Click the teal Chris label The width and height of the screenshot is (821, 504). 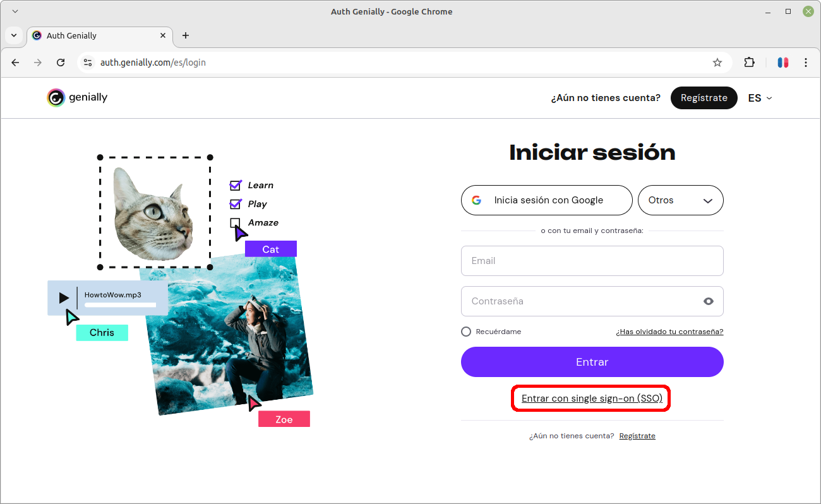pyautogui.click(x=102, y=333)
